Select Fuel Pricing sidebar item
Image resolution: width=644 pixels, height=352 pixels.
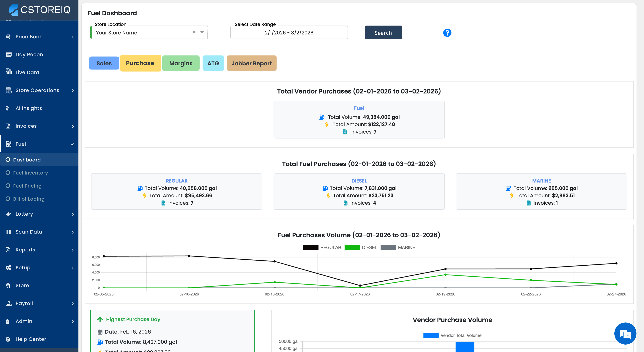27,186
